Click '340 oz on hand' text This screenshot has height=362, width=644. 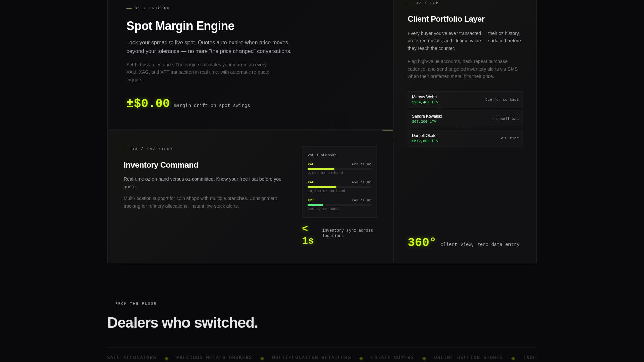(x=323, y=209)
